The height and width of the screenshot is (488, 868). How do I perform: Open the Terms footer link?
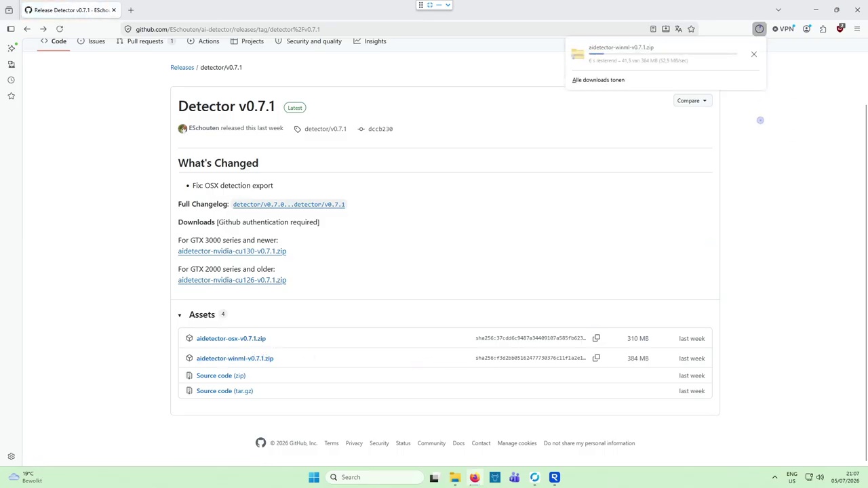click(x=331, y=443)
